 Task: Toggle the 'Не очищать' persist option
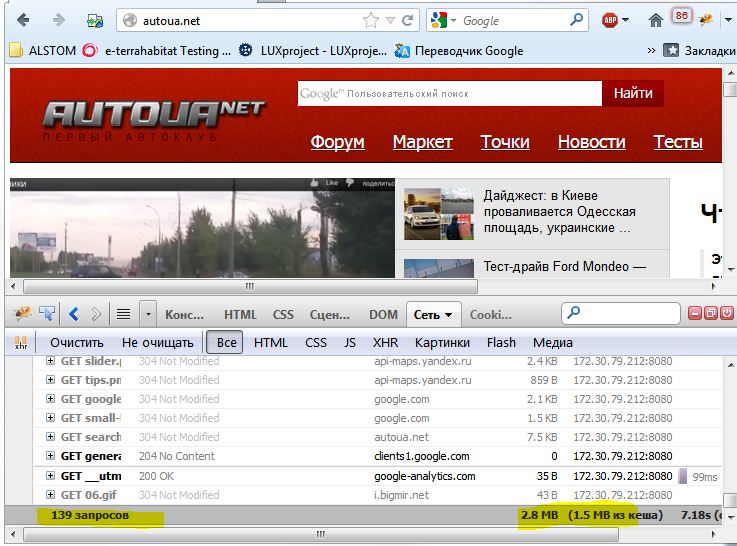(158, 343)
